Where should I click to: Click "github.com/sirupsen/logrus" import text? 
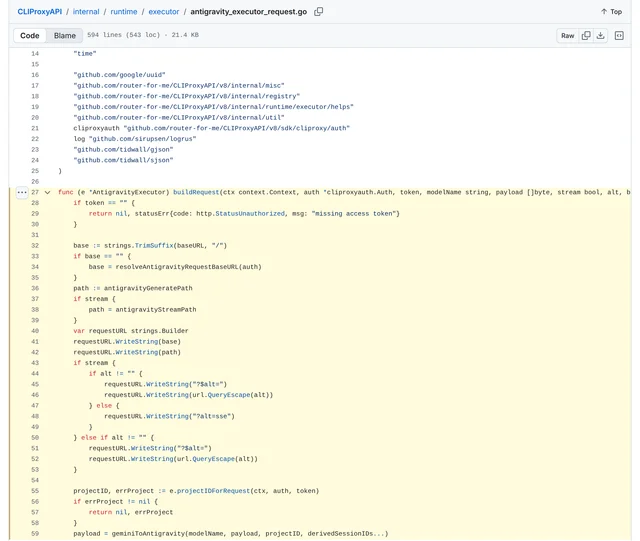point(142,139)
